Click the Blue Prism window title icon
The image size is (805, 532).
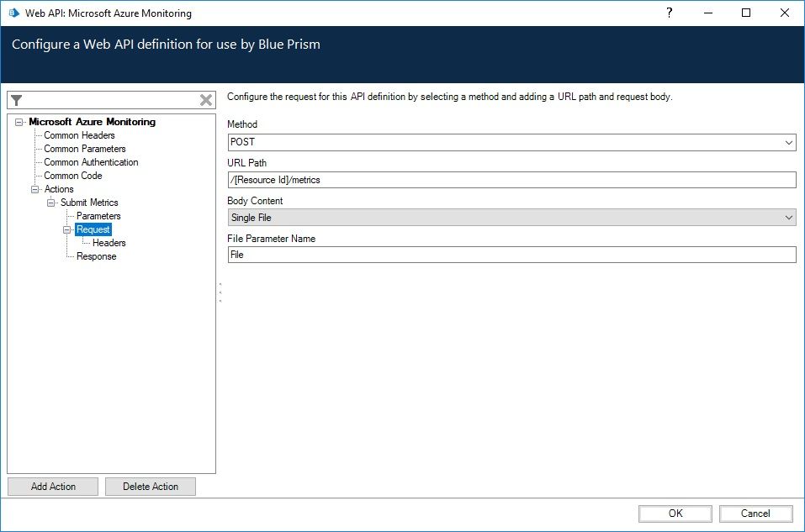tap(13, 13)
